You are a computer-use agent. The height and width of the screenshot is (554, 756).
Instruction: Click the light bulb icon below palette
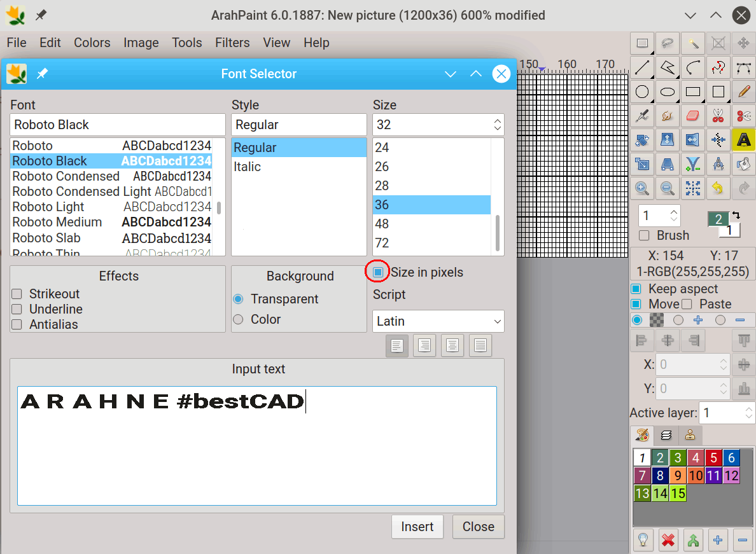pyautogui.click(x=643, y=540)
